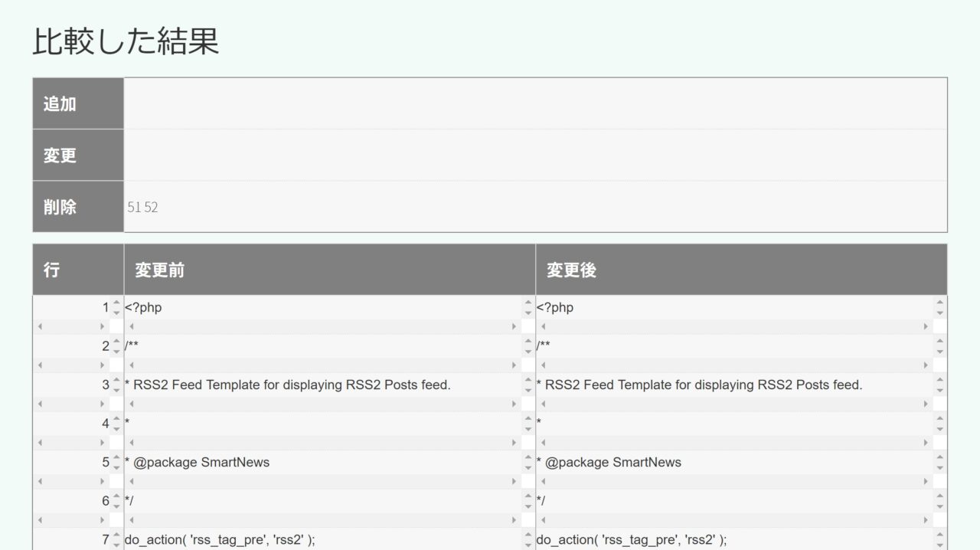Click right scroll arrow under 変更前 "<?php" field
The image size is (980, 550).
[514, 326]
